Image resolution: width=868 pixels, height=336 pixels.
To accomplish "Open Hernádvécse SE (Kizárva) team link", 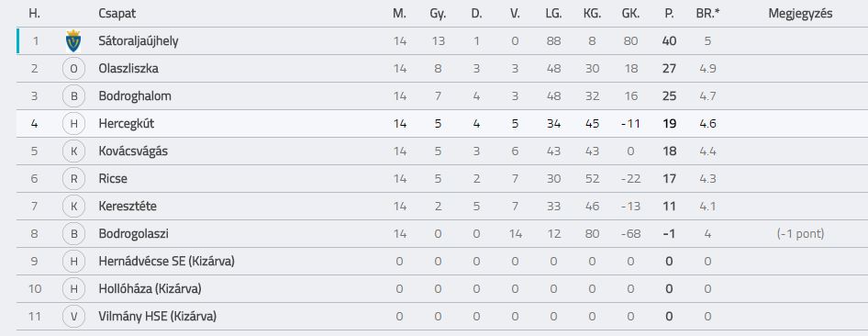I will pos(167,262).
